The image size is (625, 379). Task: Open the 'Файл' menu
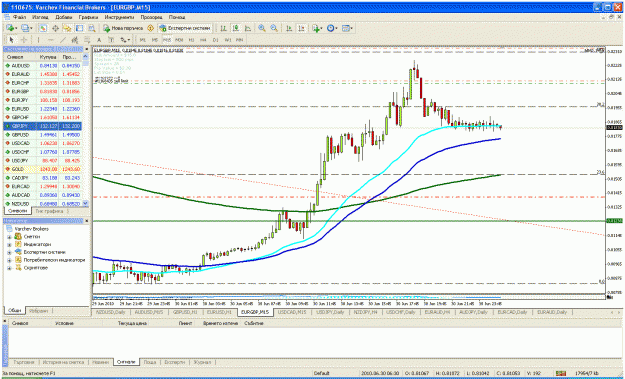20,17
